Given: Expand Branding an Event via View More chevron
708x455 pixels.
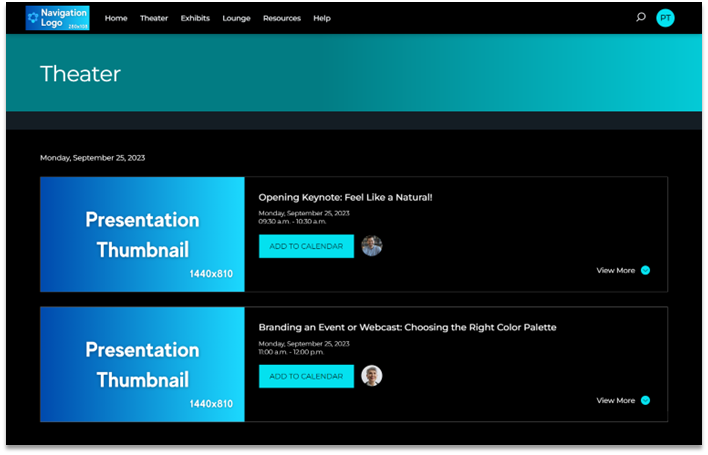Looking at the screenshot, I should tap(645, 400).
